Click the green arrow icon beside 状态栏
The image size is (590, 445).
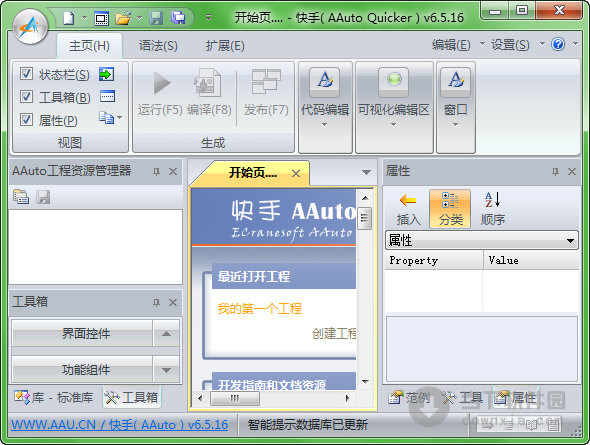point(106,74)
